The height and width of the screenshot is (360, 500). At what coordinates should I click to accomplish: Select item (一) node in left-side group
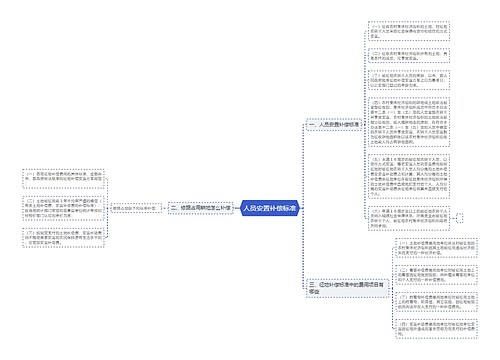[63, 179]
